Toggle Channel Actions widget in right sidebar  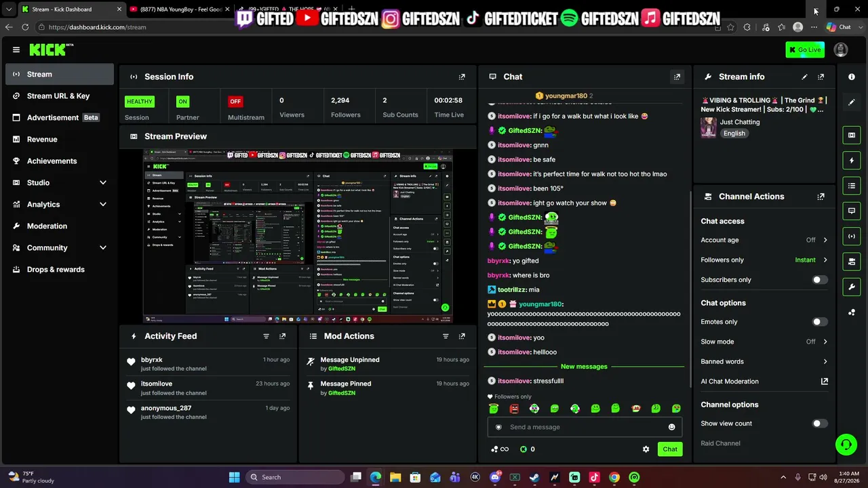pos(852,261)
